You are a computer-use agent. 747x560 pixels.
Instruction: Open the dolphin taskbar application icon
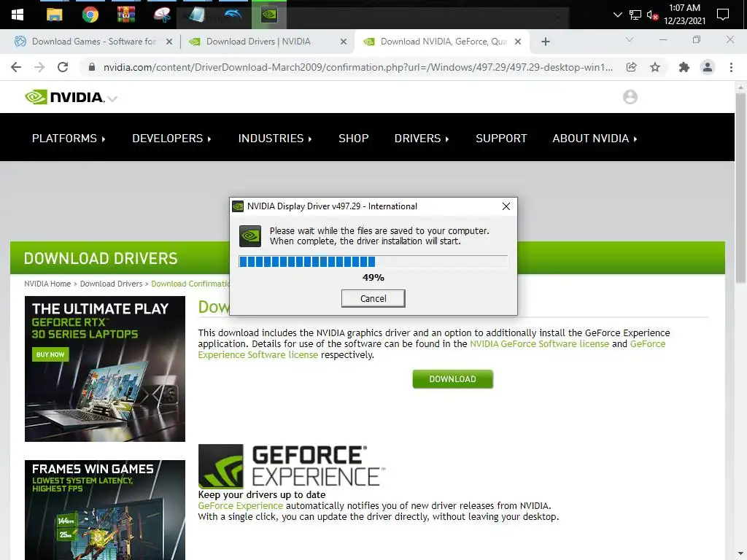[233, 15]
